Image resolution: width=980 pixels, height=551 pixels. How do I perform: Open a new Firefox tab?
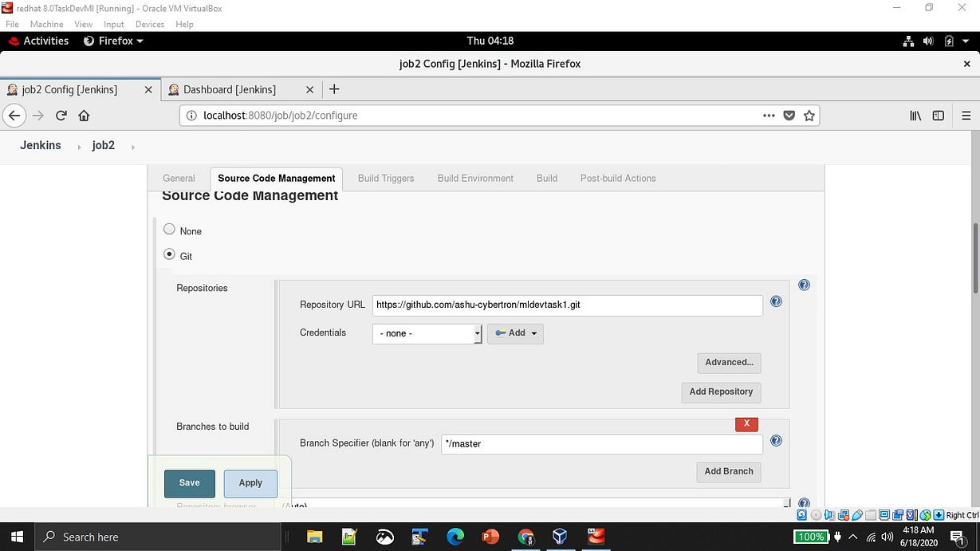pyautogui.click(x=334, y=89)
